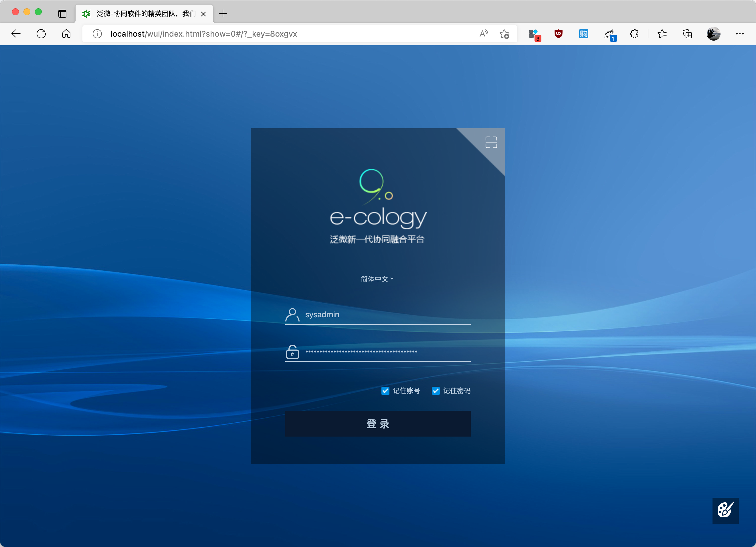Image resolution: width=756 pixels, height=547 pixels.
Task: Click the e-cology 9 logo
Action: pos(378,199)
